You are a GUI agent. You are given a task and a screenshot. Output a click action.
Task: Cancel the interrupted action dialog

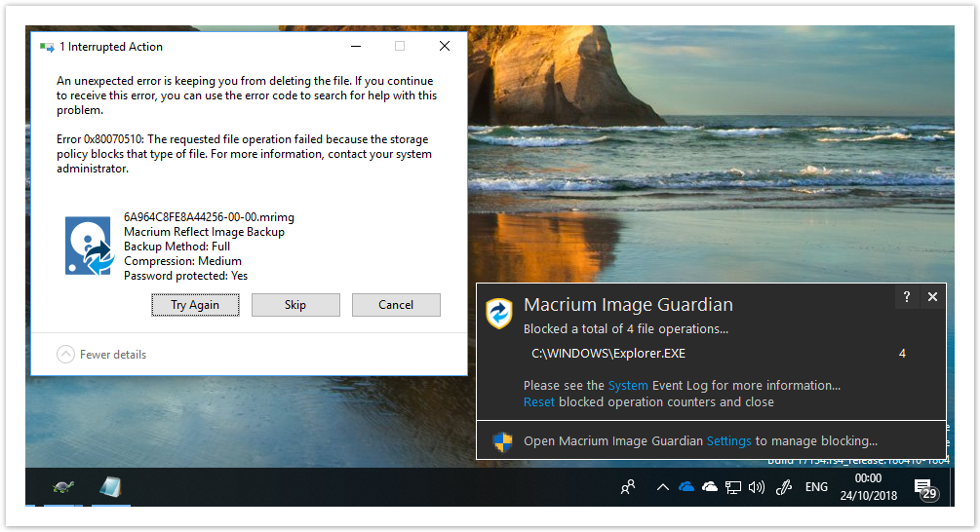tap(396, 305)
